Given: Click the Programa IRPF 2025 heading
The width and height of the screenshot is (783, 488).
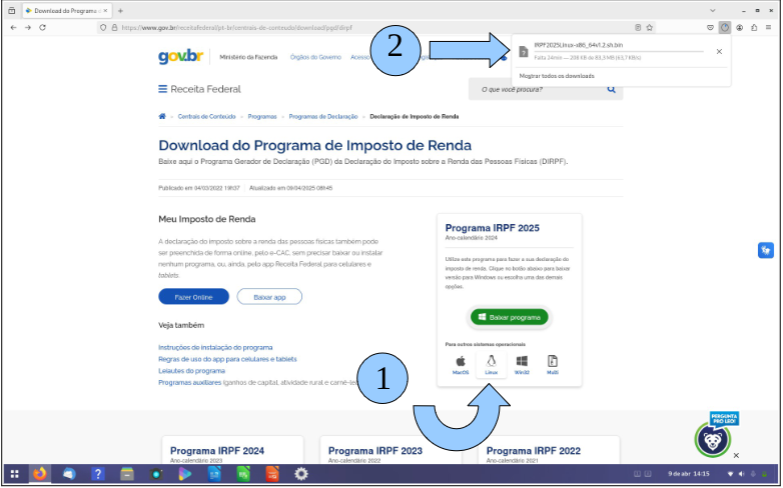Looking at the screenshot, I should pos(492,228).
